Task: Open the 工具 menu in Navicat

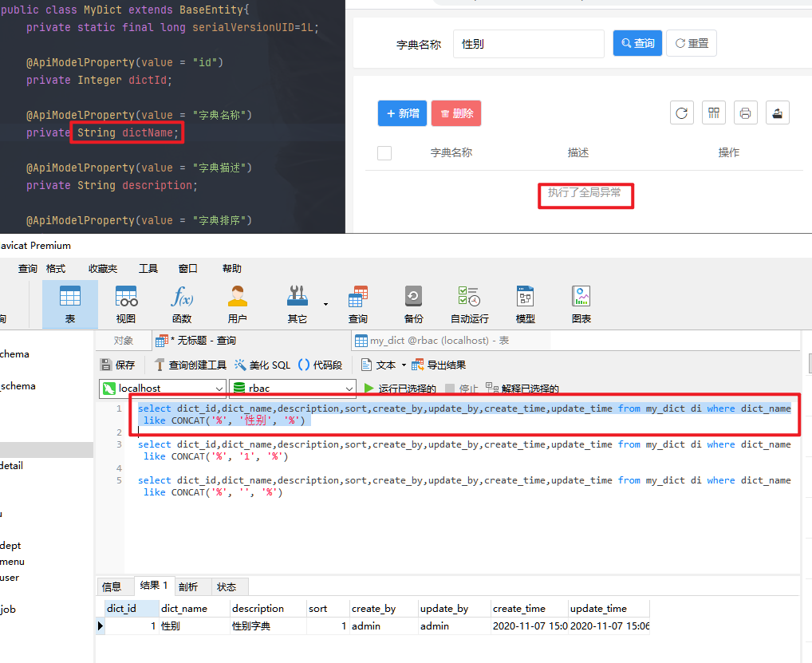Action: click(148, 268)
